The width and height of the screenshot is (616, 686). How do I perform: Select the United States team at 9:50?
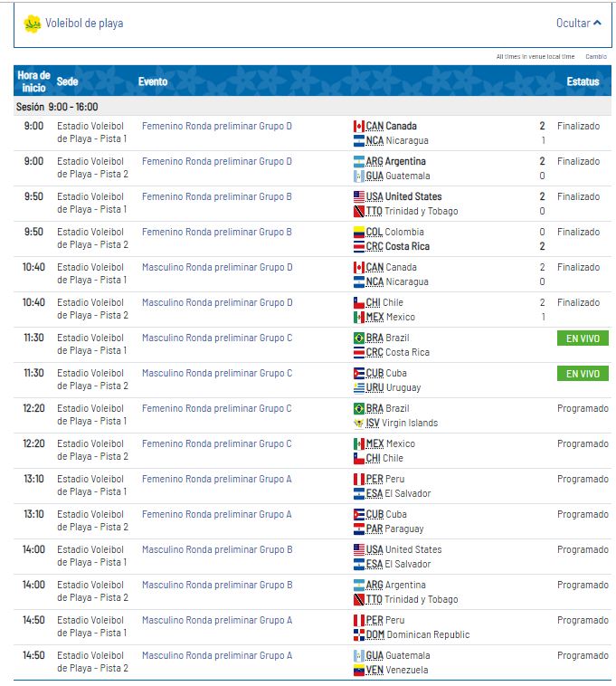coord(413,196)
